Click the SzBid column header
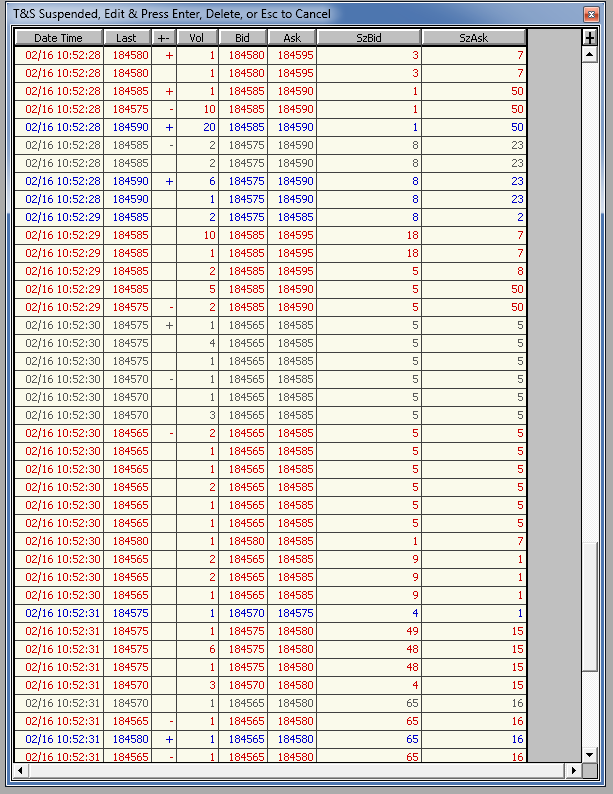The width and height of the screenshot is (613, 794). tap(369, 37)
